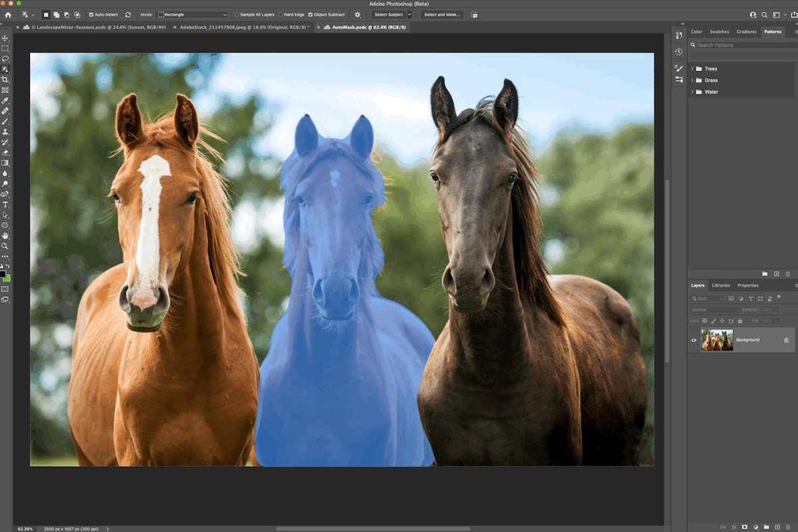
Task: Select the Lasso tool
Action: coord(5,60)
